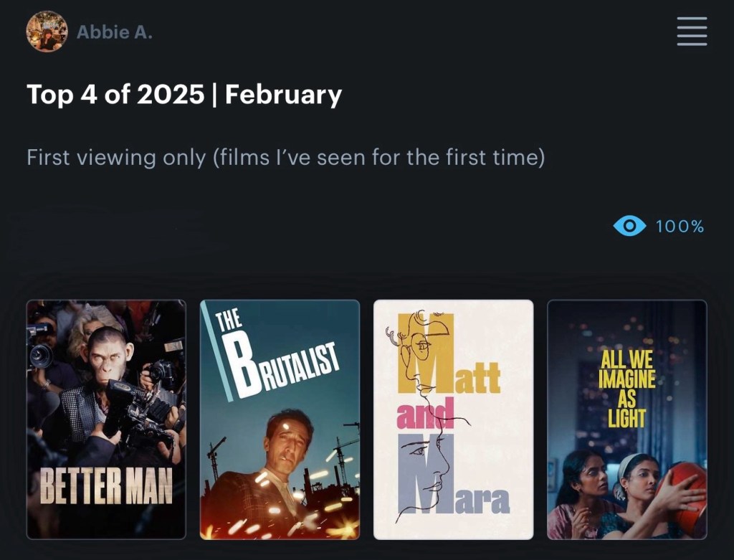Select The Brutalist film poster
This screenshot has width=734, height=560.
click(x=280, y=419)
